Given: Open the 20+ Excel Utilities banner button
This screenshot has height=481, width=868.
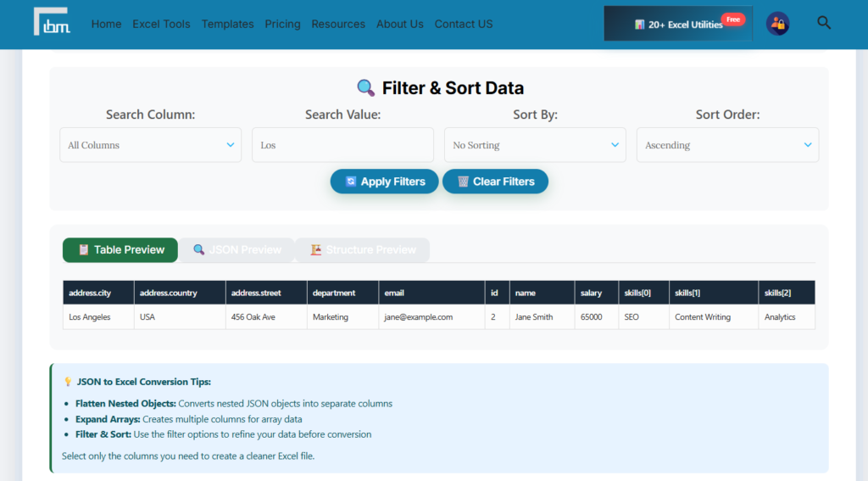Looking at the screenshot, I should point(678,24).
